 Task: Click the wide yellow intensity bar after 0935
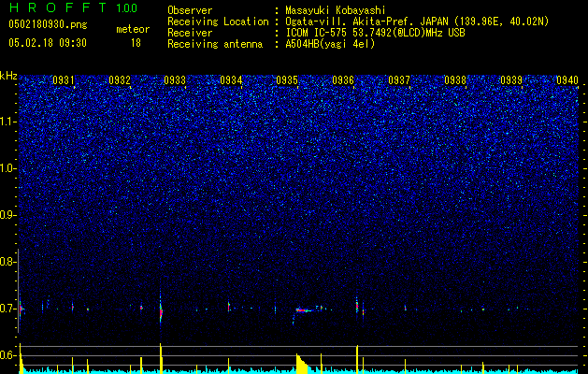(x=302, y=364)
